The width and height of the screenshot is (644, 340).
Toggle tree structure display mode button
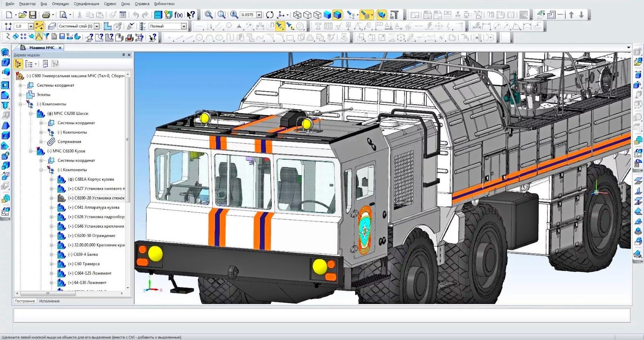[18, 64]
